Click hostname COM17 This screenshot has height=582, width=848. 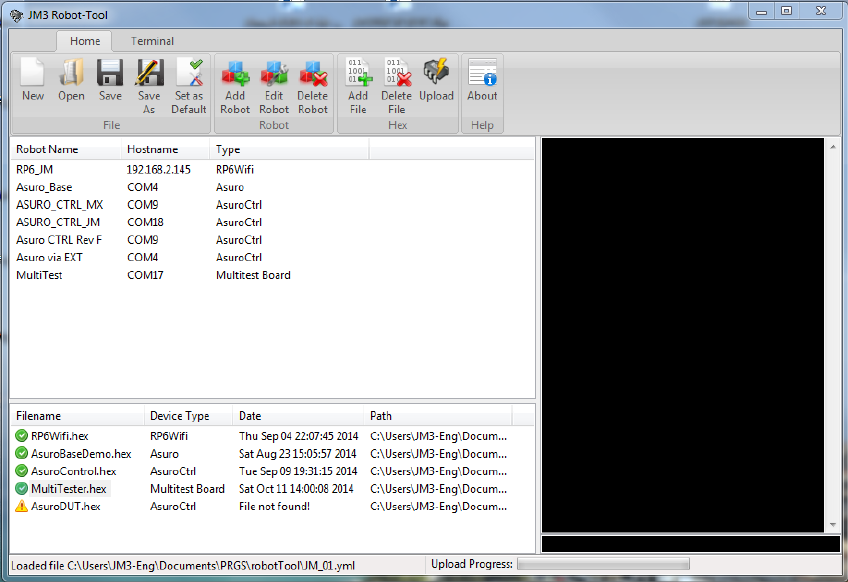(x=145, y=275)
